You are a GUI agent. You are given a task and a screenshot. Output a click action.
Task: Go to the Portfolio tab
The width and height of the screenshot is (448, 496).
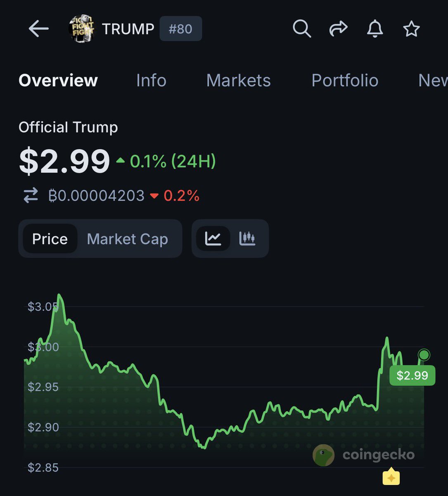click(345, 80)
